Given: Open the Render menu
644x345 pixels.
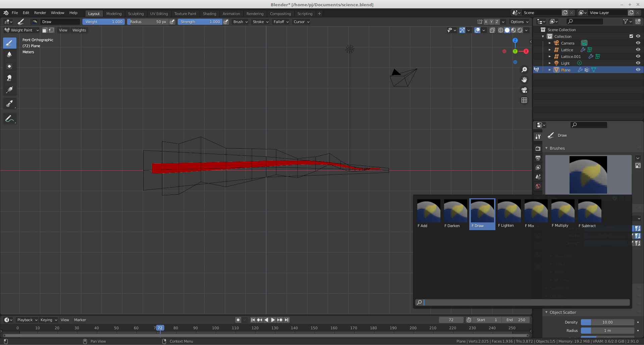Looking at the screenshot, I should click(40, 13).
